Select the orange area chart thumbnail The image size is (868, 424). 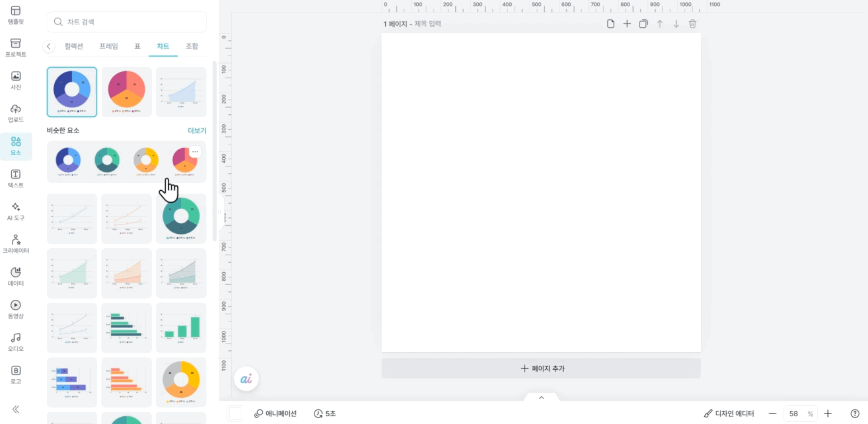point(127,273)
